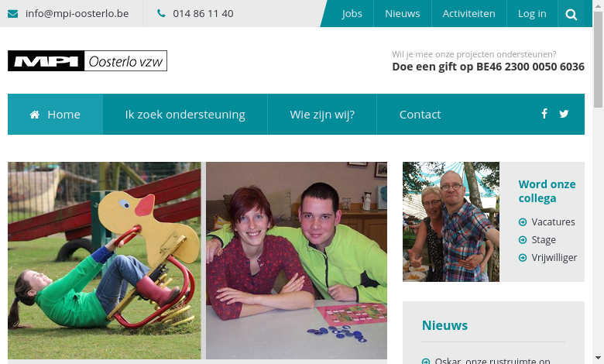Viewport: 604px width, 364px height.
Task: Open the Twitter bird icon
Action: tap(564, 114)
